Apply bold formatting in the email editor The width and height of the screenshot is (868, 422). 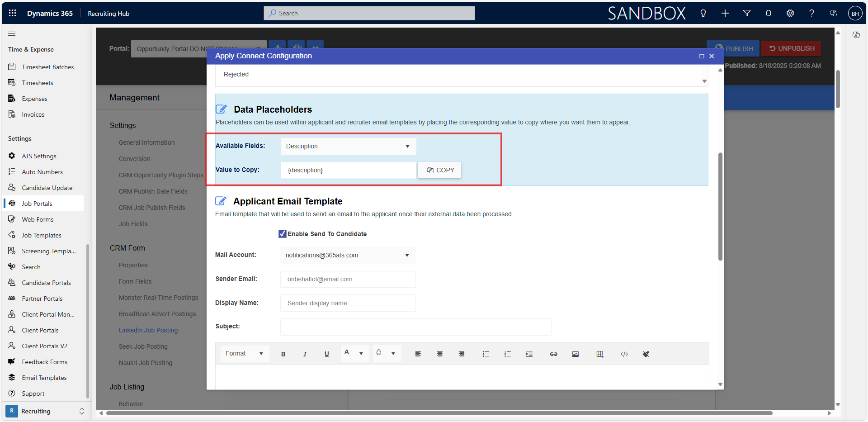click(x=283, y=354)
